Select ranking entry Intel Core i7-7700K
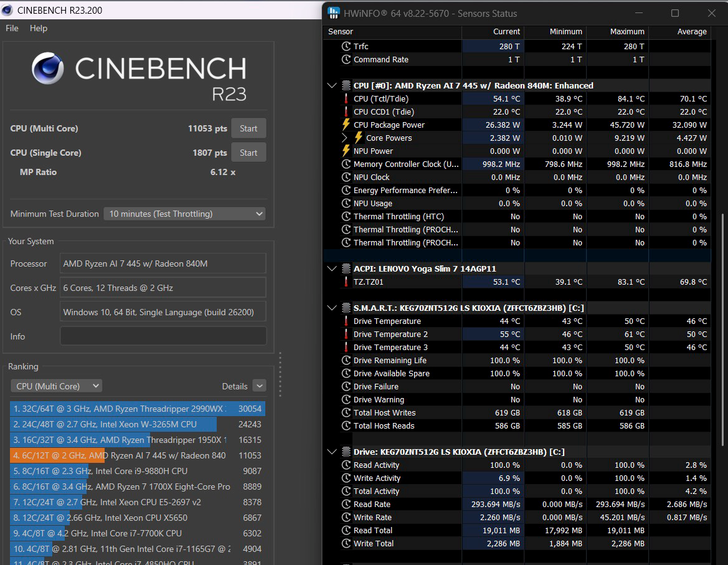Viewport: 728px width, 565px height. [138, 533]
